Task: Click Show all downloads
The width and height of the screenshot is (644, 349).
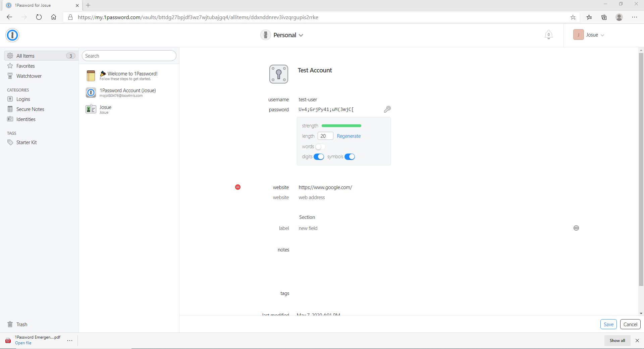Action: (617, 340)
